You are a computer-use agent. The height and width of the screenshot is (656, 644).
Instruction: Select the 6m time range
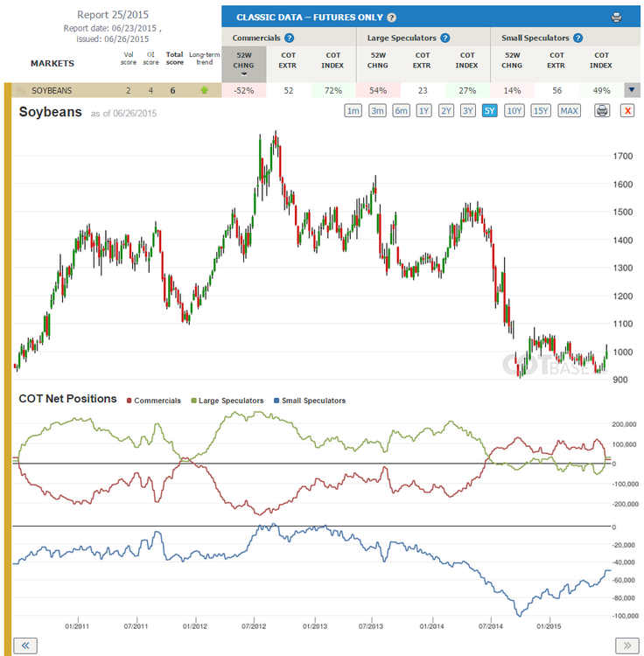401,111
